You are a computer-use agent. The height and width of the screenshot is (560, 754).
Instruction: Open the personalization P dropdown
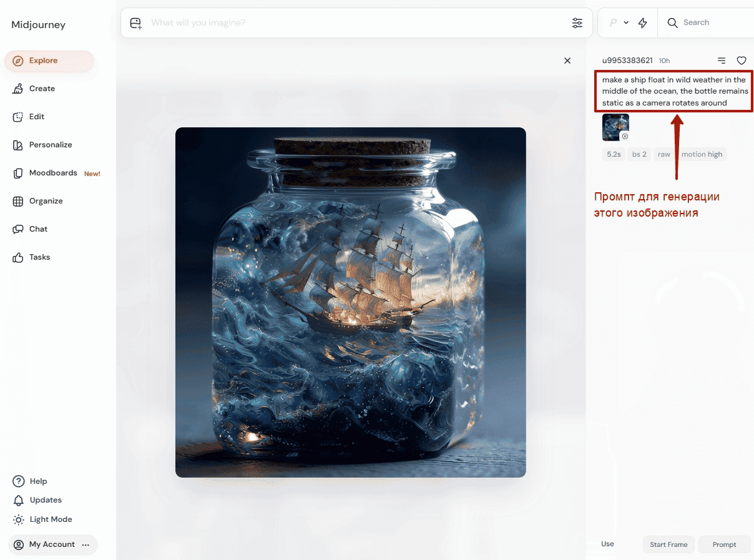point(619,23)
